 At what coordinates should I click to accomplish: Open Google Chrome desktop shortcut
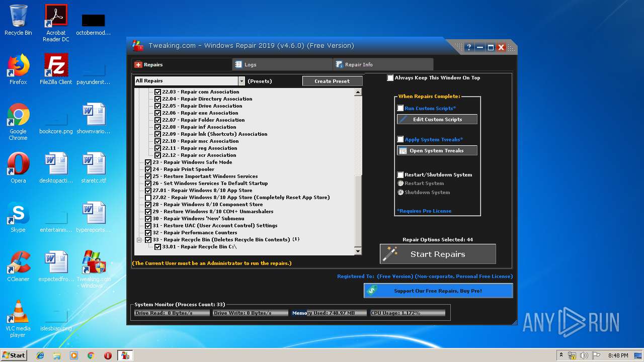[x=18, y=122]
